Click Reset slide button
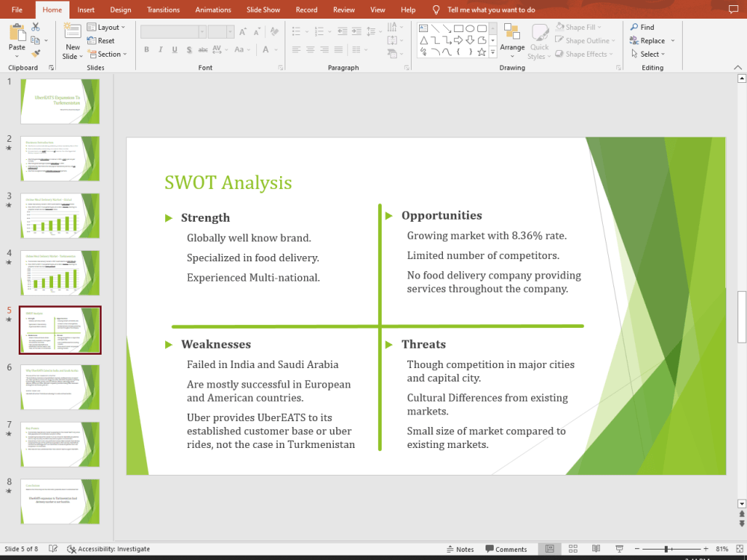Image resolution: width=747 pixels, height=560 pixels. pos(101,40)
